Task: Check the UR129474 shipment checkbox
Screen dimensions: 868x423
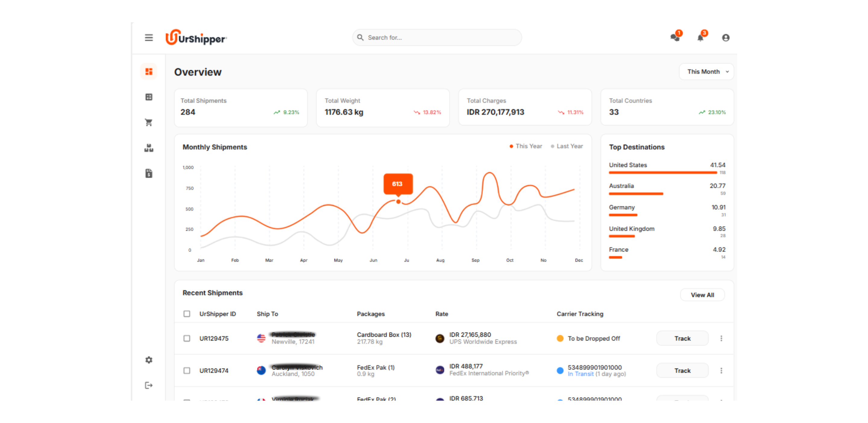Action: coord(187,371)
